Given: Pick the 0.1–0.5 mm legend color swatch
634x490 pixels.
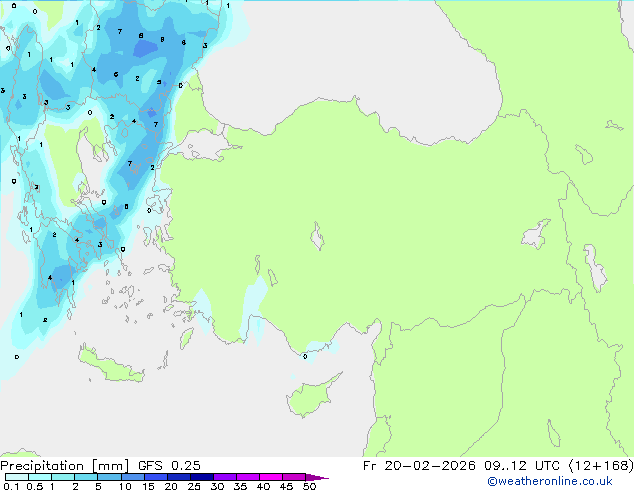Looking at the screenshot, I should (x=17, y=477).
